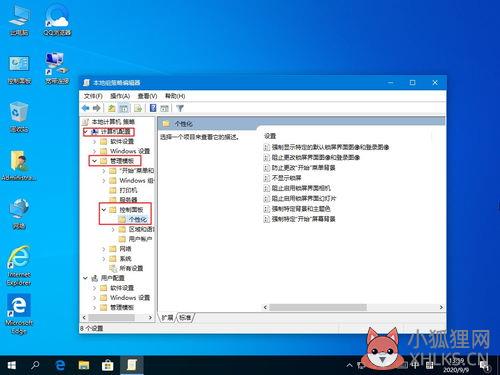The height and width of the screenshot is (375, 500).
Task: Expand the 系统 tree folder
Action: (x=104, y=259)
